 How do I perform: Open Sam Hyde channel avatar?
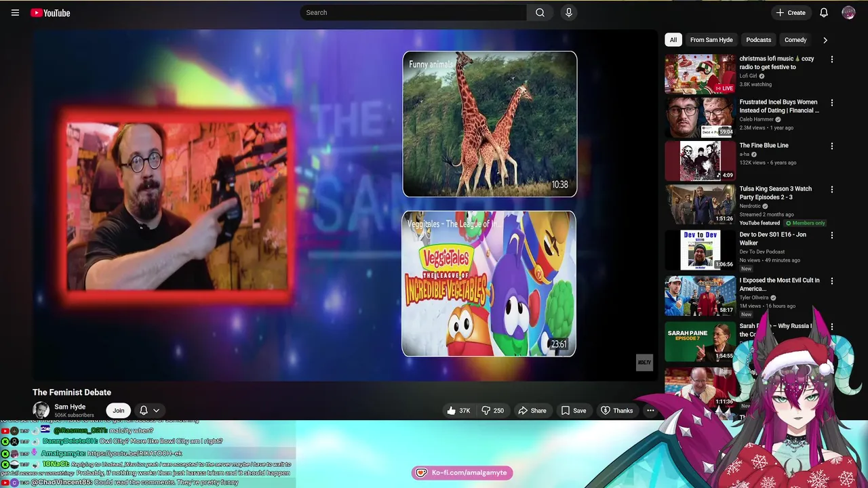pyautogui.click(x=41, y=410)
